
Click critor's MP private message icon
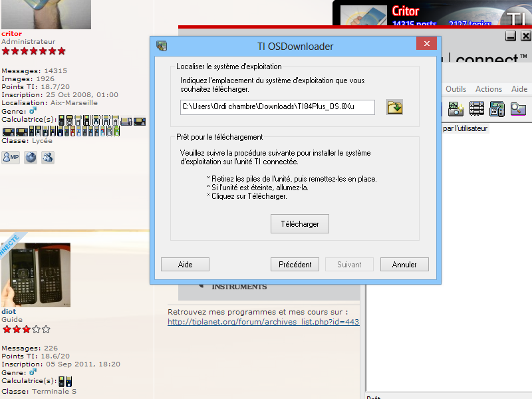[11, 158]
